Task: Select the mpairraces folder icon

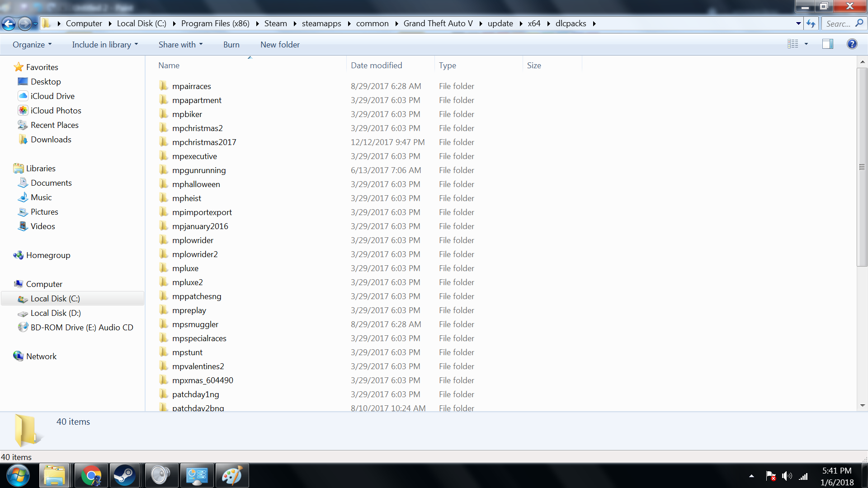Action: coord(164,86)
